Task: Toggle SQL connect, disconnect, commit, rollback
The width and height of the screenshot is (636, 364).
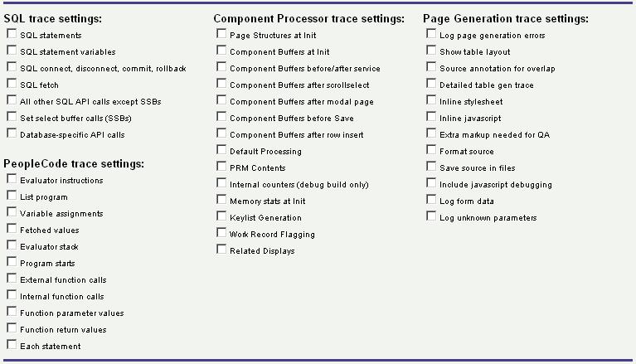Action: pos(12,67)
